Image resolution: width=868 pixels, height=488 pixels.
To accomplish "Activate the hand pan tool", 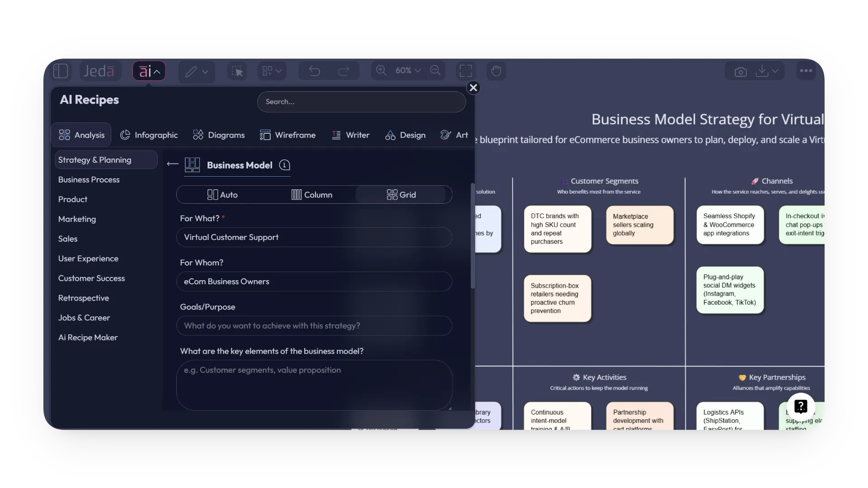I will click(x=496, y=71).
